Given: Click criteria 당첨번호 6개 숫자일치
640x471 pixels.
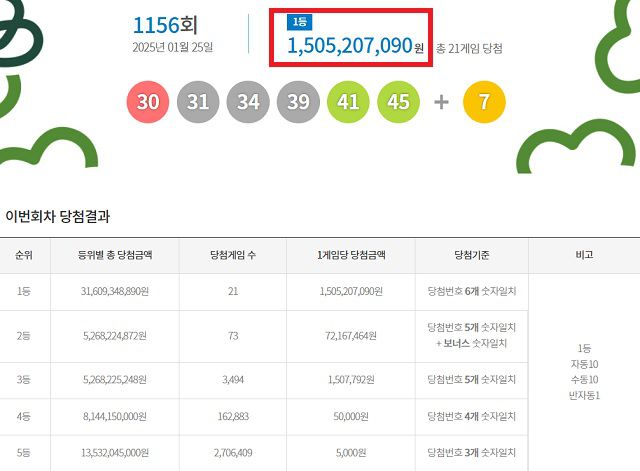Looking at the screenshot, I should coord(472,291).
